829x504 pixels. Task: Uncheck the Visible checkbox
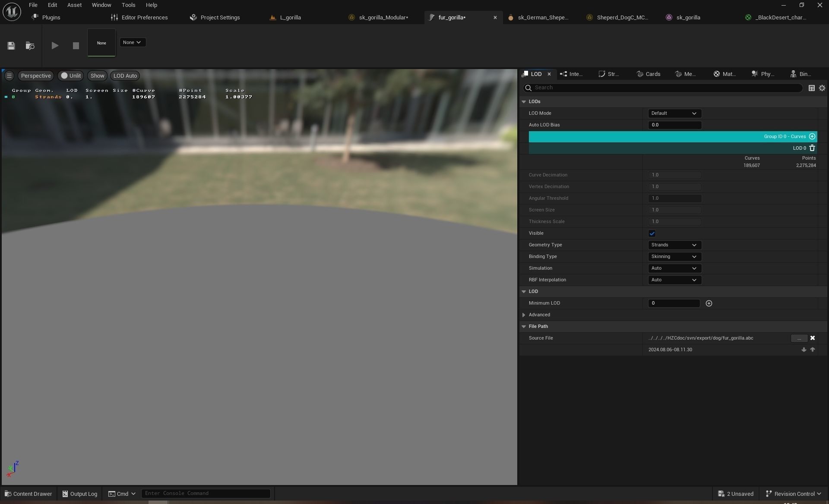[x=652, y=233]
